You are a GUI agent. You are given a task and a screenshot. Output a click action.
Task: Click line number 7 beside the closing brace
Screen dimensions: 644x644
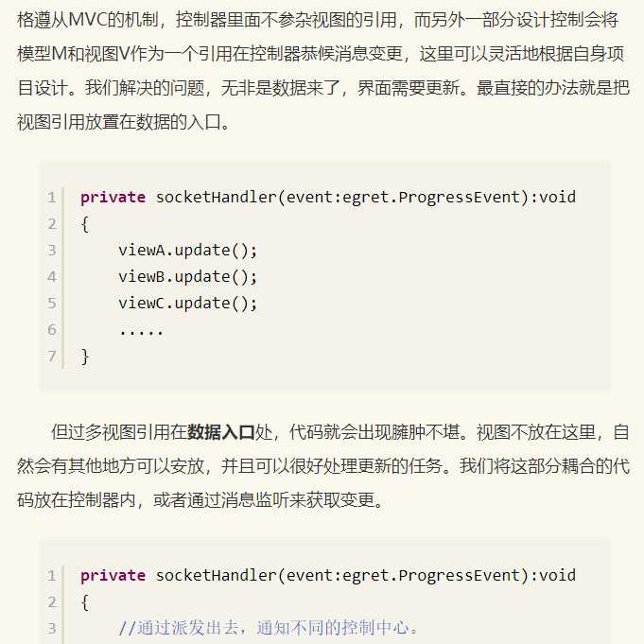tap(51, 357)
